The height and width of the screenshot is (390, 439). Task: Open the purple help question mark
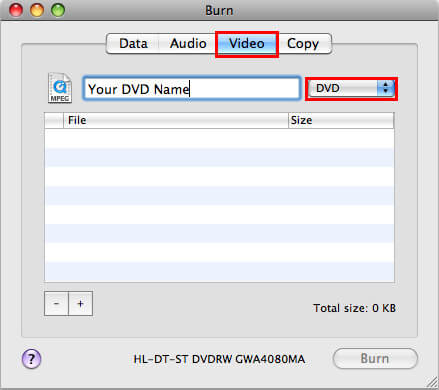click(x=31, y=359)
